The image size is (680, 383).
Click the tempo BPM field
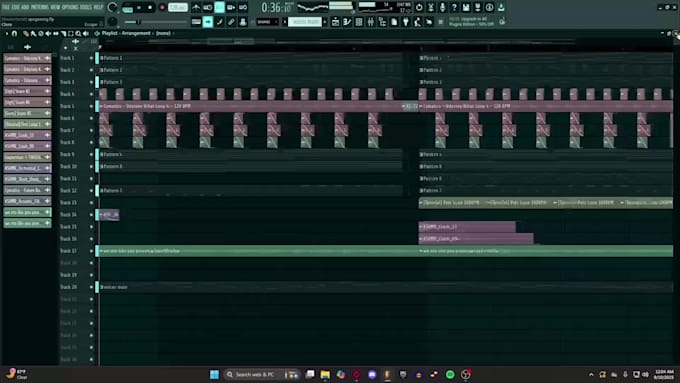coord(178,7)
